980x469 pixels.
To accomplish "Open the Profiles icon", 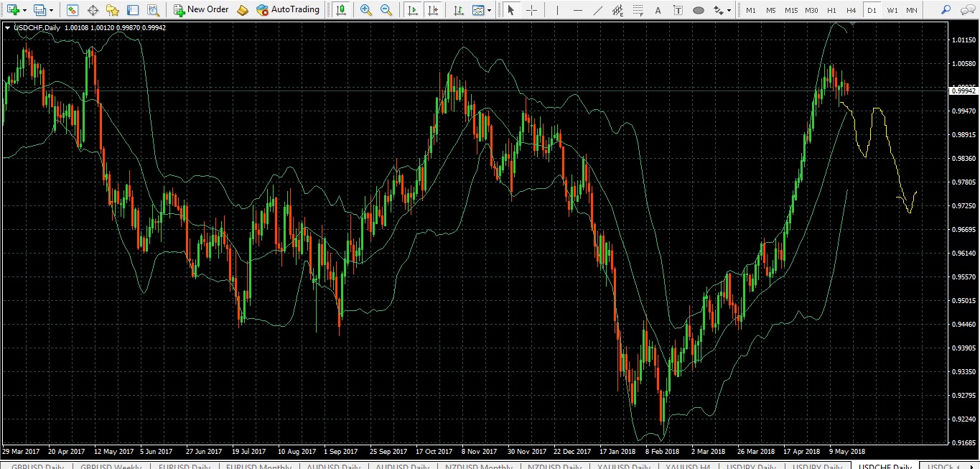I will click(39, 10).
